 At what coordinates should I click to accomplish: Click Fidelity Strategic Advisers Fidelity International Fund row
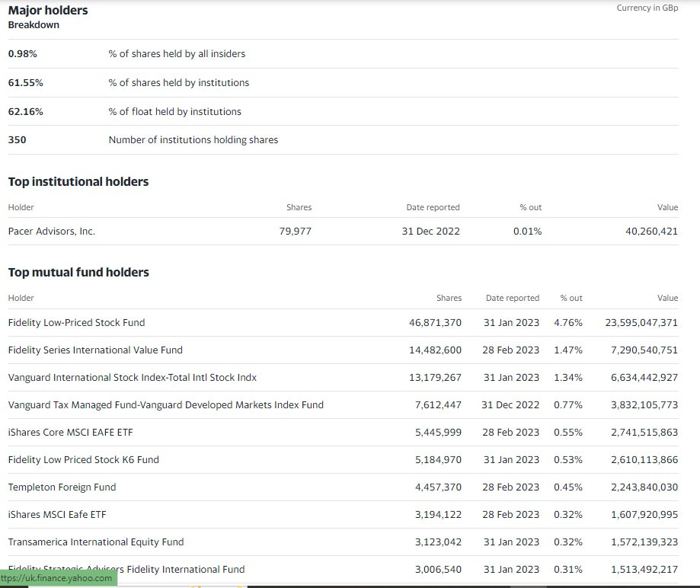[x=344, y=569]
